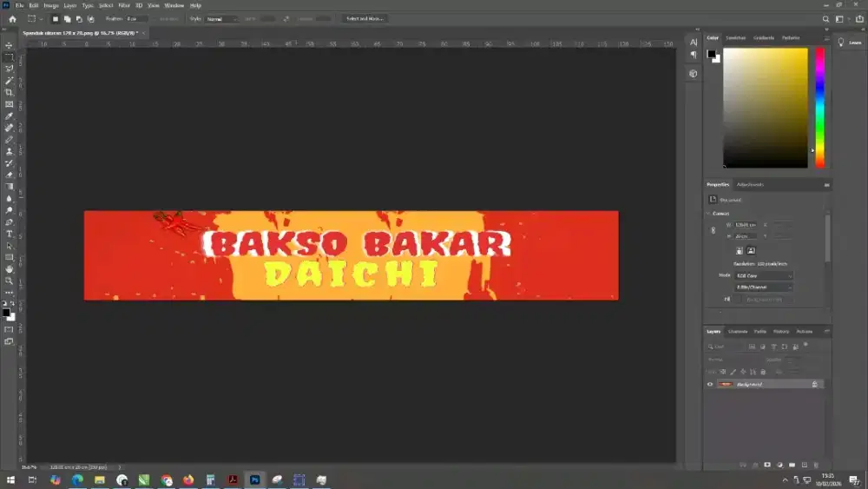The height and width of the screenshot is (489, 868).
Task: Select the Horizontal Type tool
Action: [9, 234]
